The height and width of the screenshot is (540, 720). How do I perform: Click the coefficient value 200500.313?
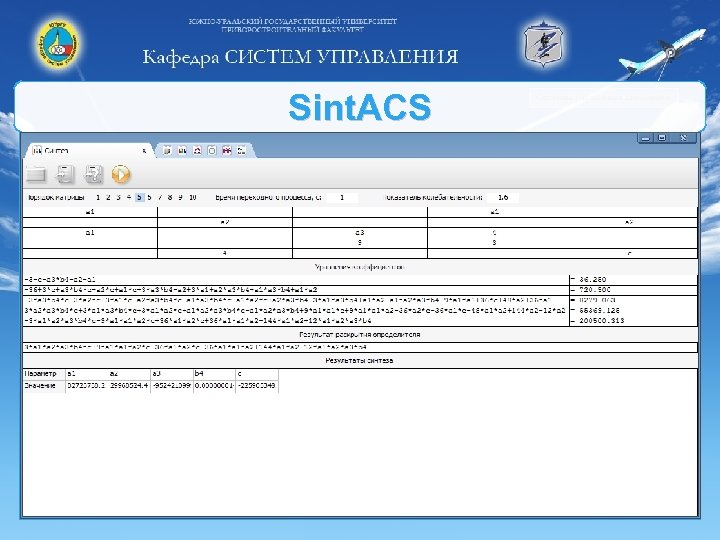[x=601, y=321]
